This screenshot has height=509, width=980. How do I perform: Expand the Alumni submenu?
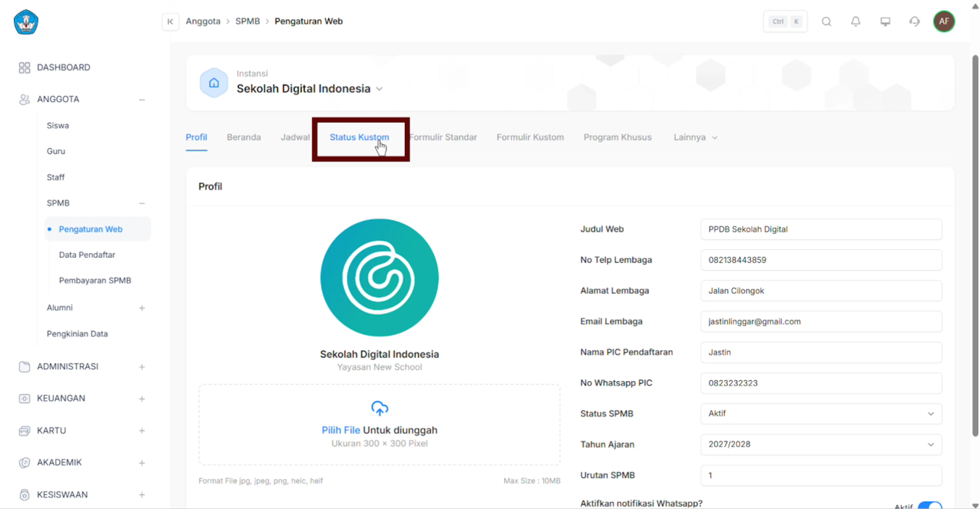click(142, 308)
